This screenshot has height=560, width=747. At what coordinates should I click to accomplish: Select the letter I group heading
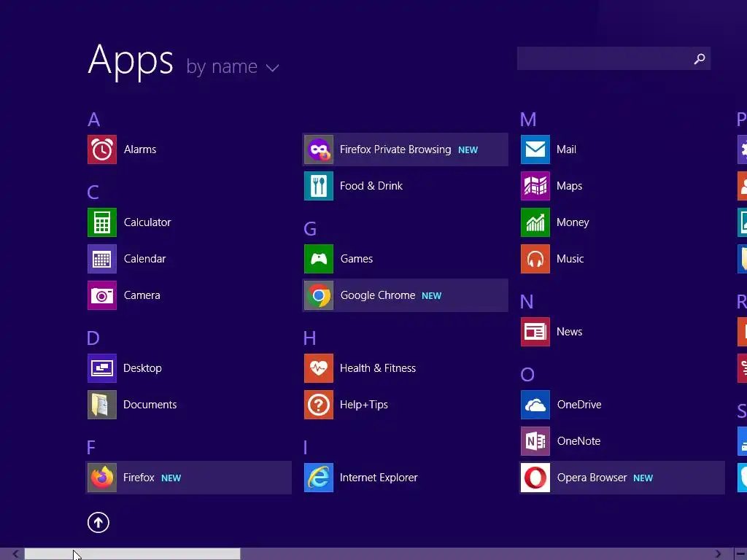pyautogui.click(x=306, y=448)
